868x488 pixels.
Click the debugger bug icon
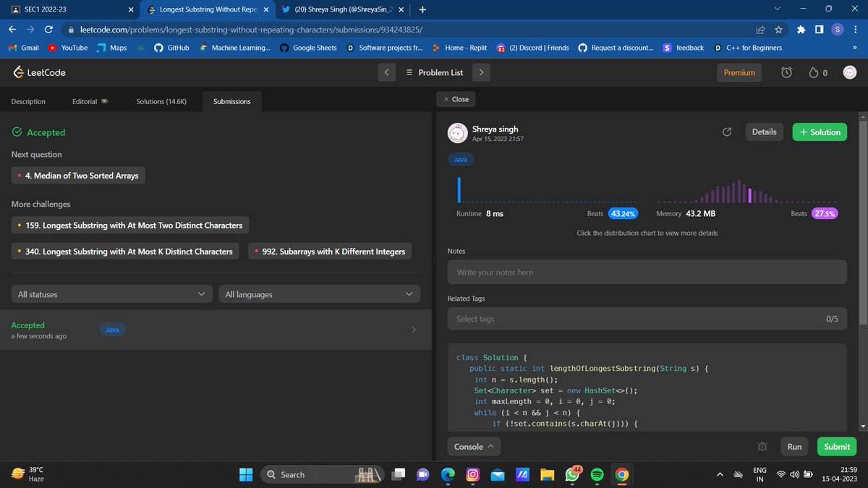[x=761, y=447]
